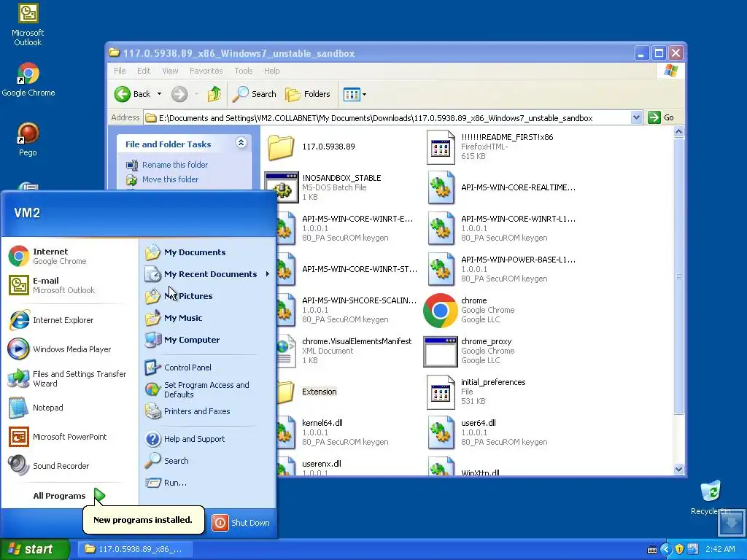The width and height of the screenshot is (747, 560).
Task: Collapse File and Folder Tasks panel
Action: pyautogui.click(x=241, y=143)
